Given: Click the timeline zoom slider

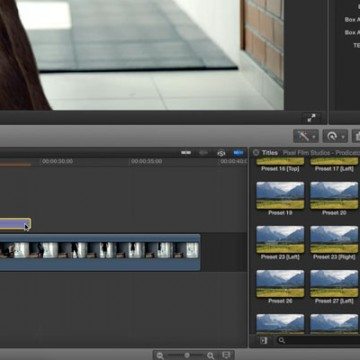Looking at the screenshot, I should (187, 356).
